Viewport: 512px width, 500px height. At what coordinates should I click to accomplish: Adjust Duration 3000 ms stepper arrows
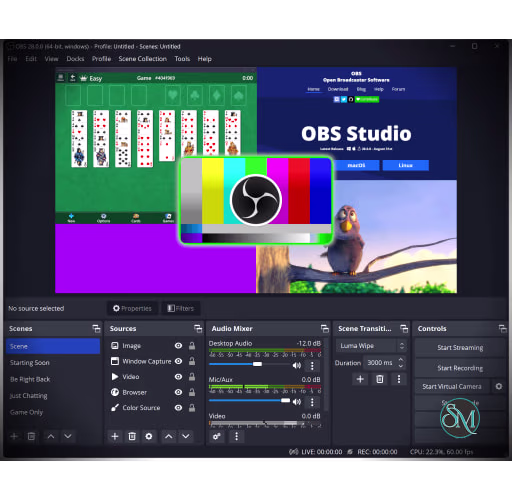(x=401, y=363)
